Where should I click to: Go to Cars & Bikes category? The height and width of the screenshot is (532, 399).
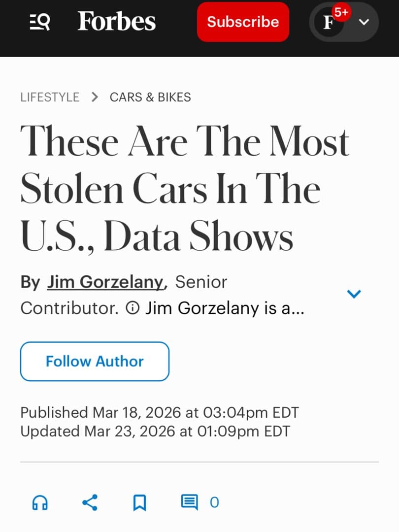(x=150, y=97)
